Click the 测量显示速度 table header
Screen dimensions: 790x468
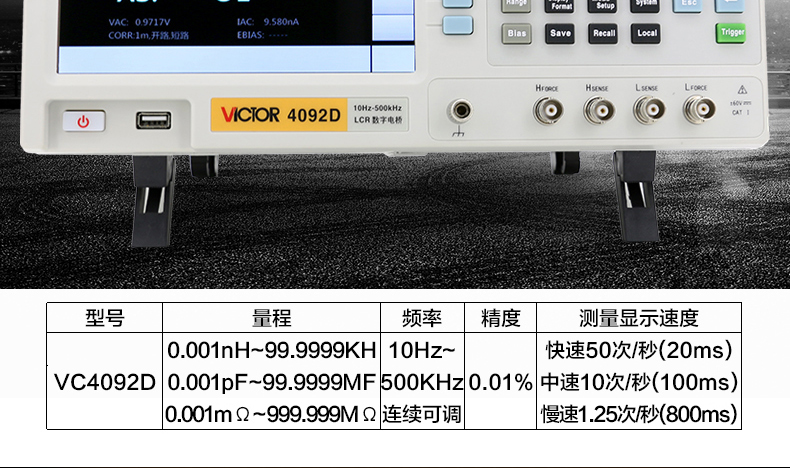pyautogui.click(x=638, y=318)
